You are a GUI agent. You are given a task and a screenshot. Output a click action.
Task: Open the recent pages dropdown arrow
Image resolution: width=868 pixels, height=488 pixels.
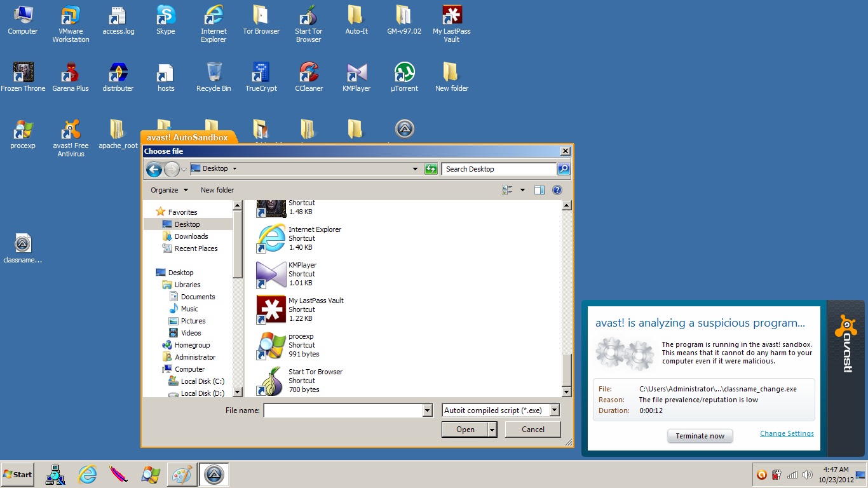pos(184,169)
